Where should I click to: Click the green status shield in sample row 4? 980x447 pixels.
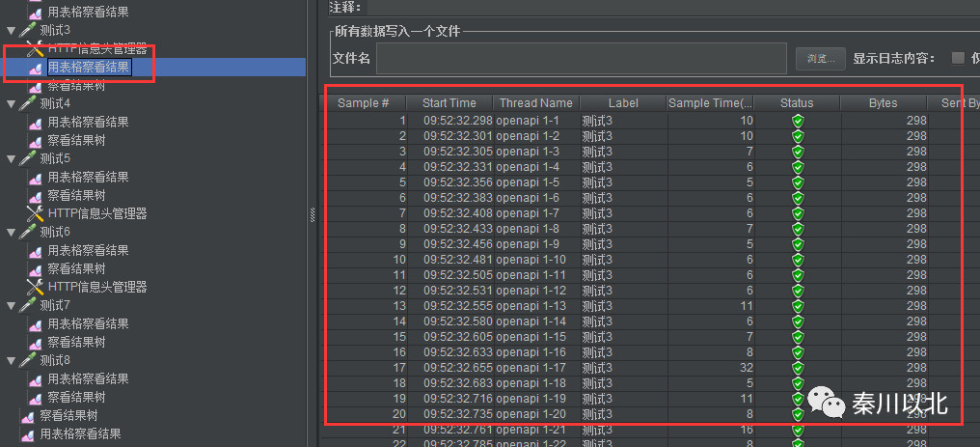pyautogui.click(x=798, y=167)
